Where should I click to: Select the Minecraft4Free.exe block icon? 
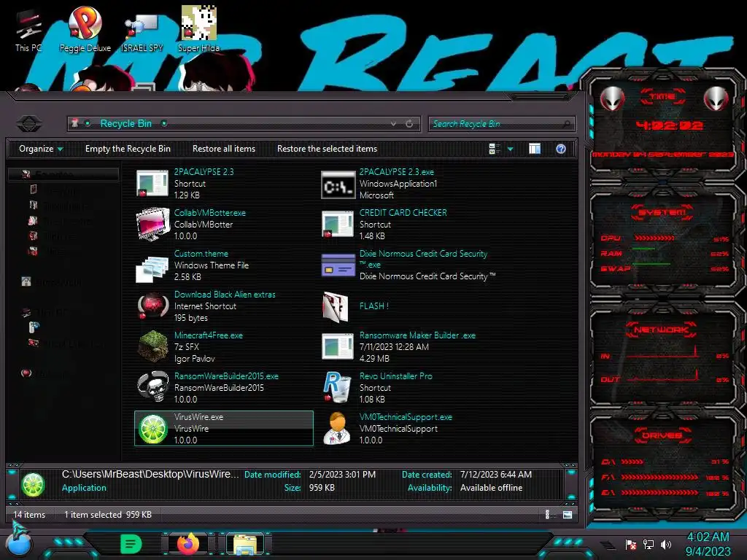coord(152,346)
